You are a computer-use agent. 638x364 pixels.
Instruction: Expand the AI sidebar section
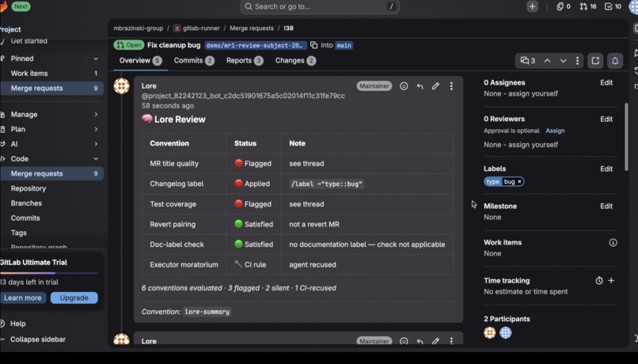[96, 144]
